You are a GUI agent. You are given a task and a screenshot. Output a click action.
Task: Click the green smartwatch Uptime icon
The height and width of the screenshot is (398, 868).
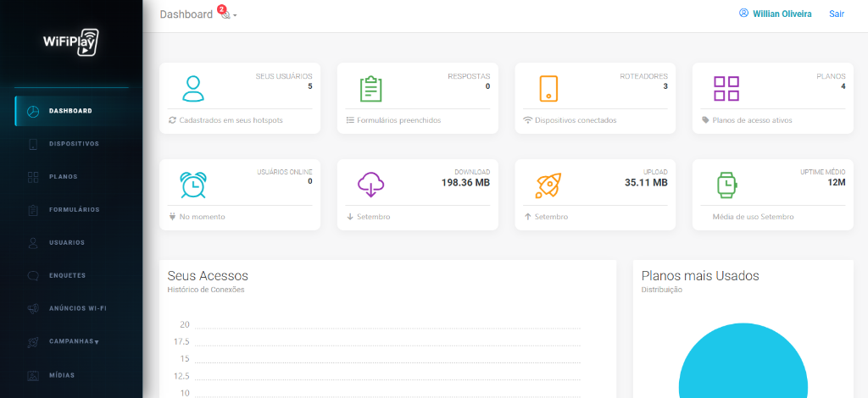[x=726, y=185]
